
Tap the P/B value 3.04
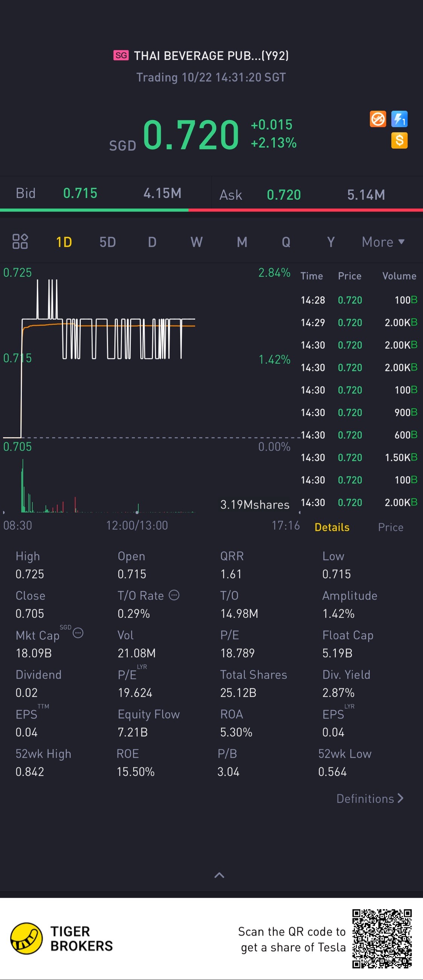tap(228, 772)
